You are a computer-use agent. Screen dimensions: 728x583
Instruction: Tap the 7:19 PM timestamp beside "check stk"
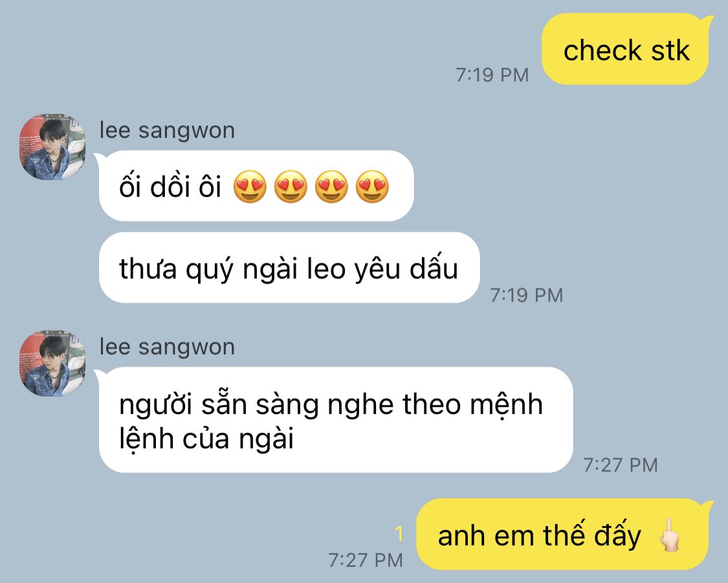pyautogui.click(x=492, y=74)
